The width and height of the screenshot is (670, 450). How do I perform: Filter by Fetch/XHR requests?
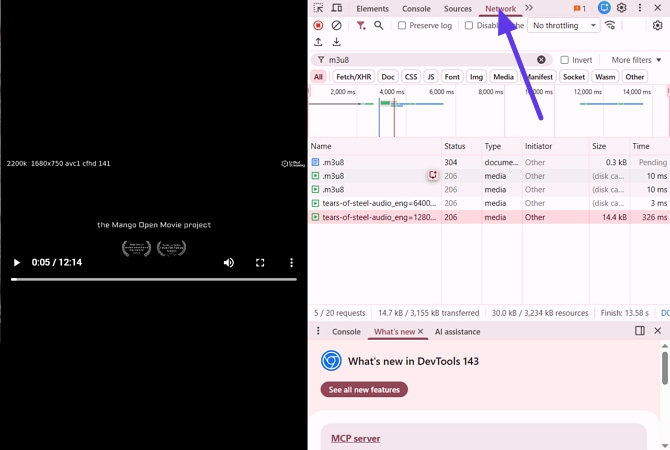coord(353,77)
